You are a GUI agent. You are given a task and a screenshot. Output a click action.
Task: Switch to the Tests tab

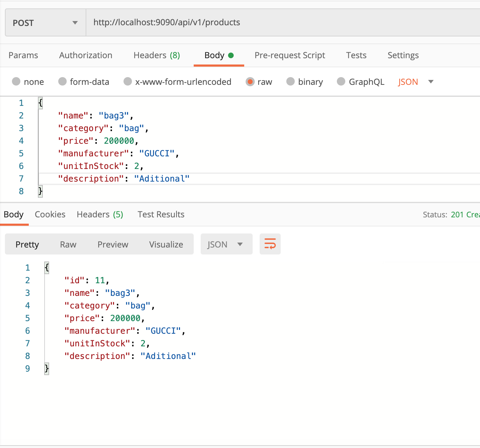[356, 55]
